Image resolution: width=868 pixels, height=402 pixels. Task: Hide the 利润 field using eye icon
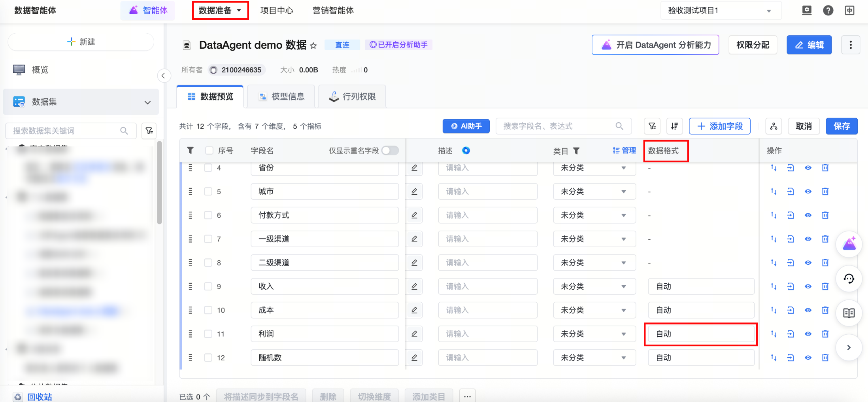click(808, 334)
